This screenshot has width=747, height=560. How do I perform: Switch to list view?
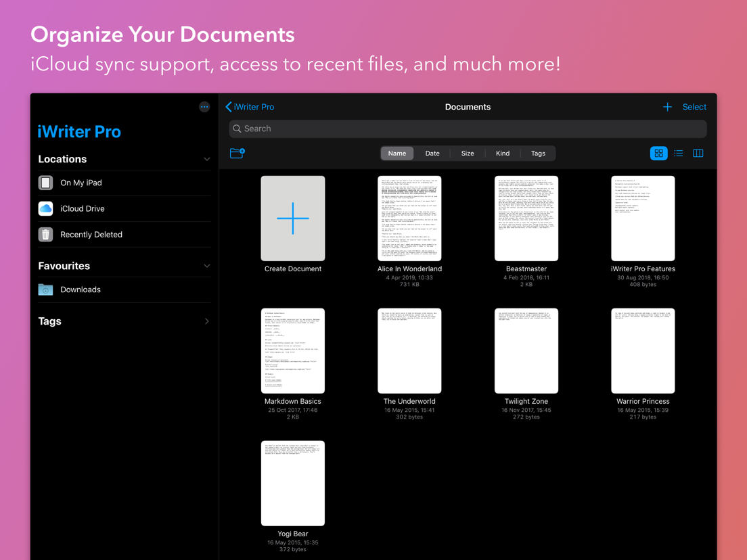pos(679,154)
